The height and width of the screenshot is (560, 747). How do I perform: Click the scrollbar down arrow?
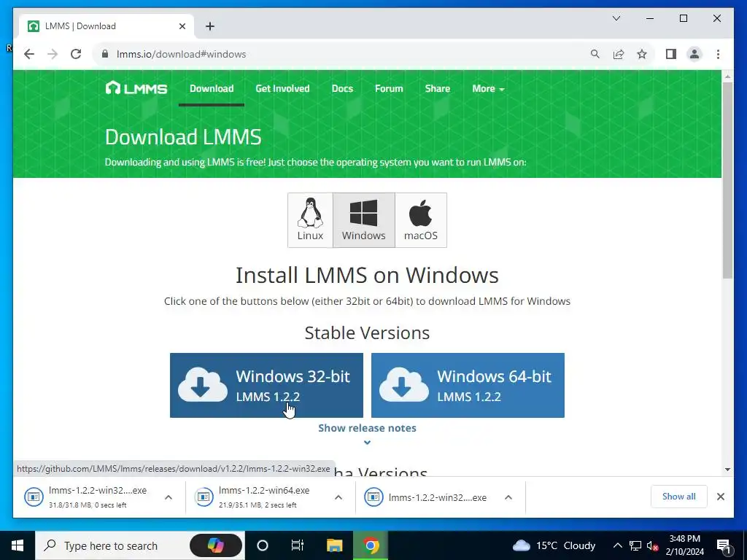[x=727, y=470]
